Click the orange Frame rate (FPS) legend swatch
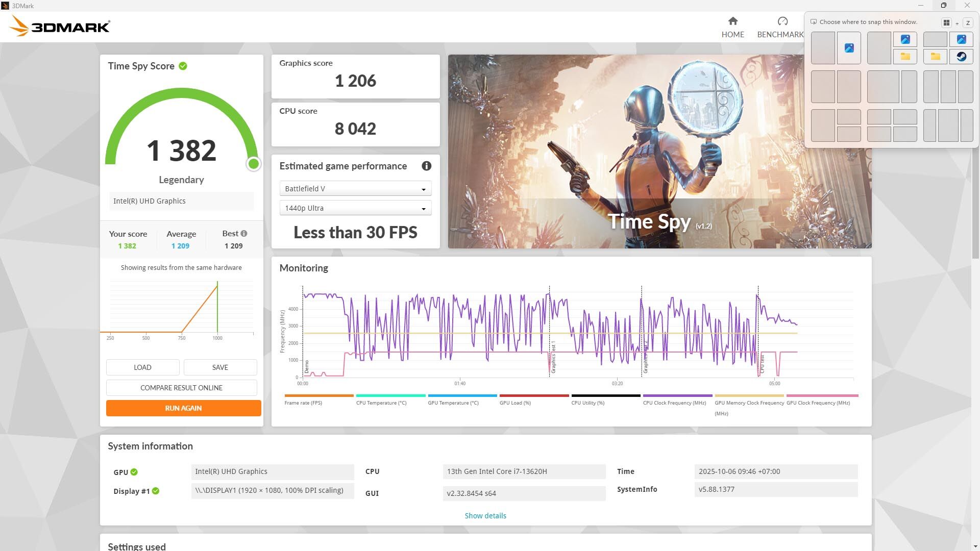Image resolution: width=980 pixels, height=551 pixels. click(318, 395)
